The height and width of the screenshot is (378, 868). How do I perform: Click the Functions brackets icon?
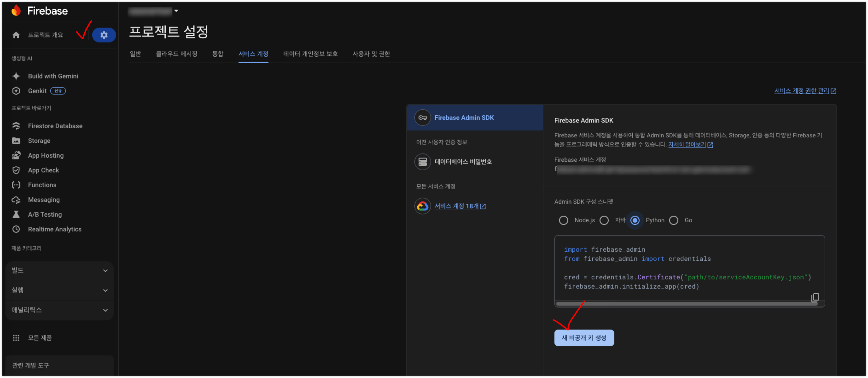[x=16, y=185]
